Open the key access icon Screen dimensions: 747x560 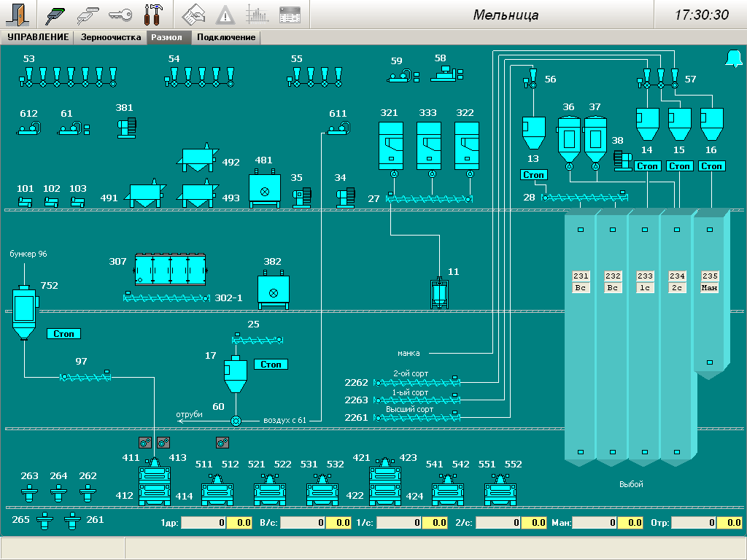click(120, 14)
